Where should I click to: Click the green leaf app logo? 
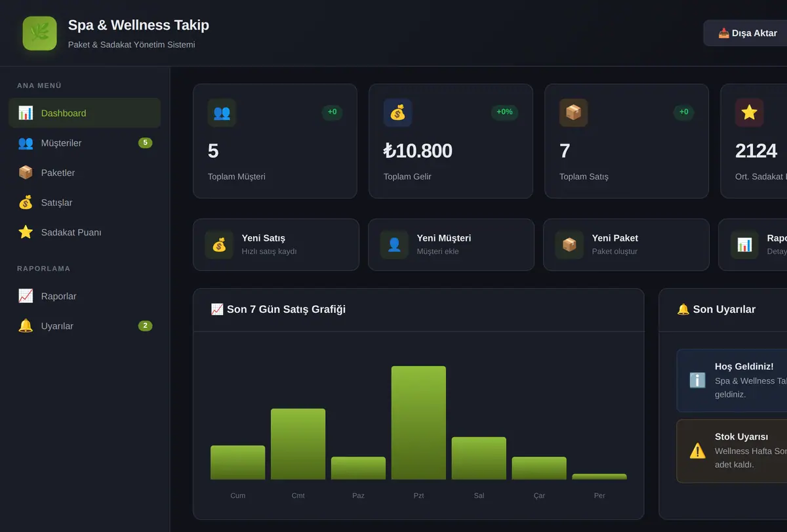point(39,33)
